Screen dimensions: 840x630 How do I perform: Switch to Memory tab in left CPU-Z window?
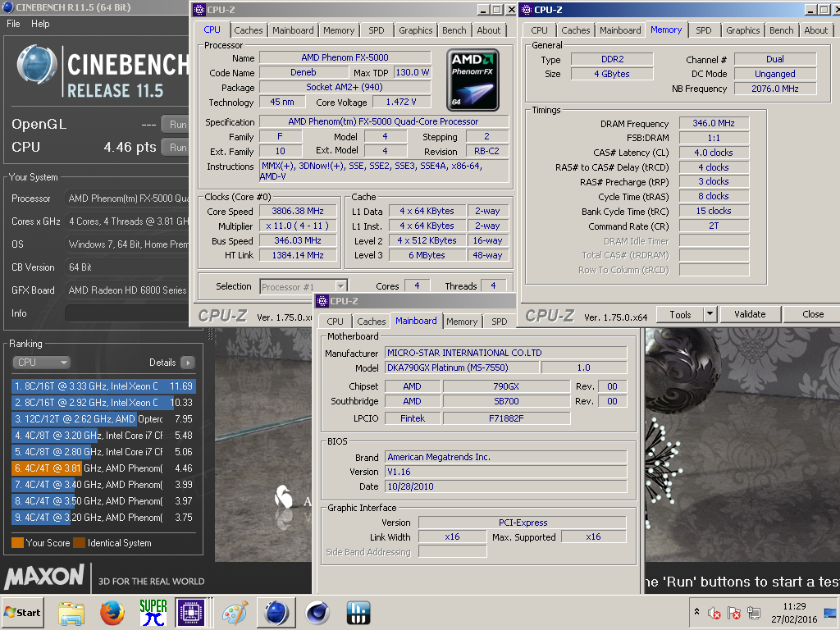pos(339,30)
